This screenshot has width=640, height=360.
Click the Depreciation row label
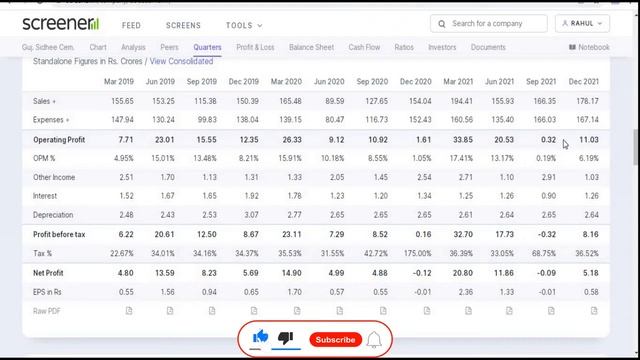pyautogui.click(x=53, y=215)
